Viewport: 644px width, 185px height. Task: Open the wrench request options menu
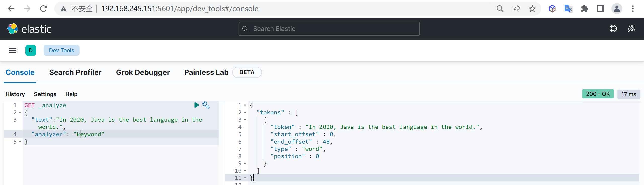(x=206, y=105)
